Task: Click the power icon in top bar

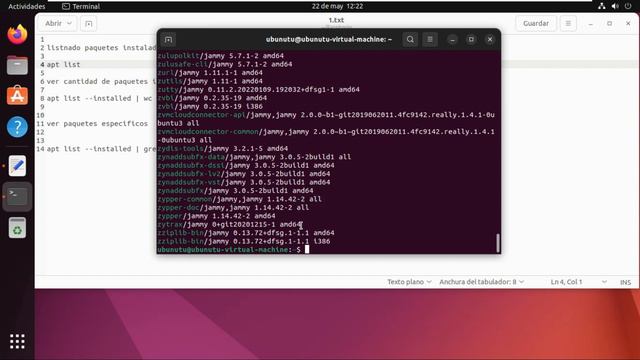Action: pos(628,6)
